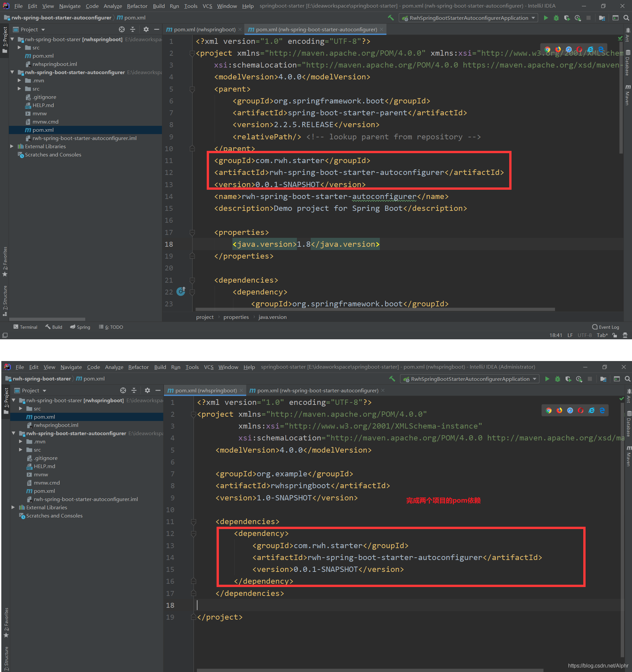
Task: Hide the upper window's Project panel via minus icon
Action: (156, 29)
